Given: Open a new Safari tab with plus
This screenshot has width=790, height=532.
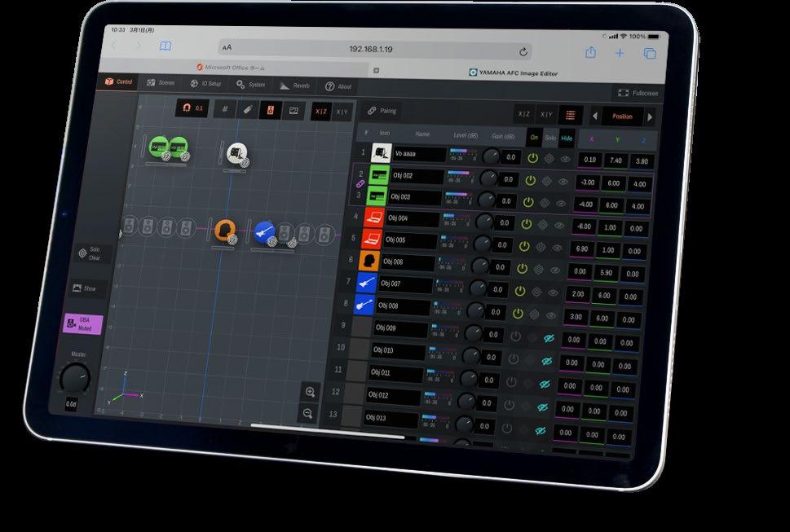Looking at the screenshot, I should point(620,53).
